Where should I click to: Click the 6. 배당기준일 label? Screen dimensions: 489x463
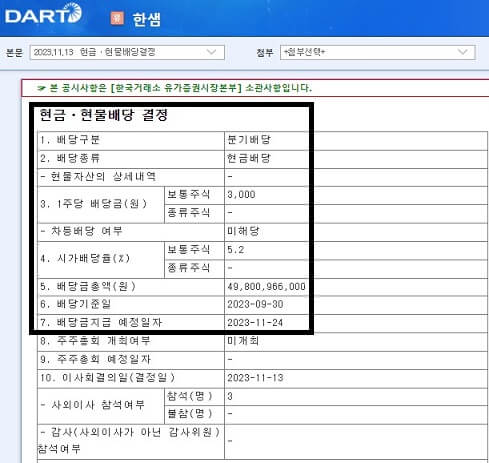point(75,304)
